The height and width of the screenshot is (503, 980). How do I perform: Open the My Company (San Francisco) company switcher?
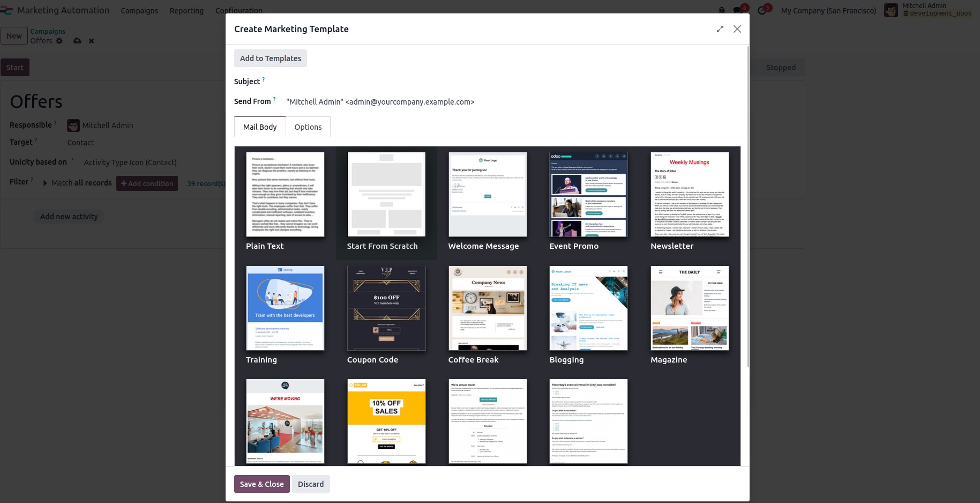pyautogui.click(x=828, y=10)
